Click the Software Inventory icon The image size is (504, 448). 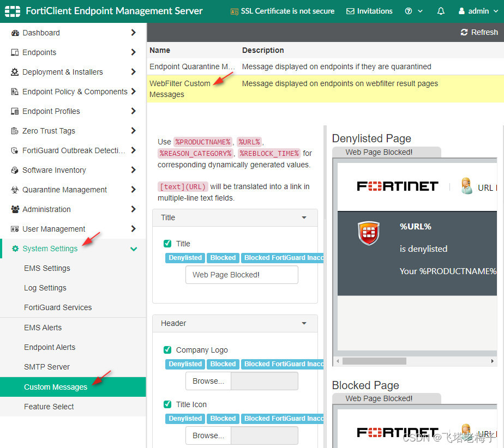15,170
